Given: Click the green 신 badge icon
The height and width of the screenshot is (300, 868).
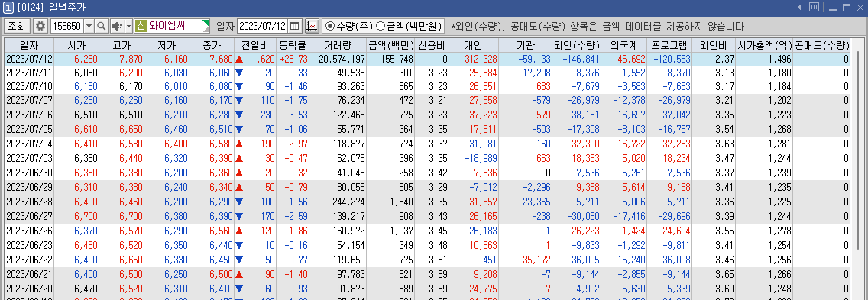Looking at the screenshot, I should click(141, 26).
